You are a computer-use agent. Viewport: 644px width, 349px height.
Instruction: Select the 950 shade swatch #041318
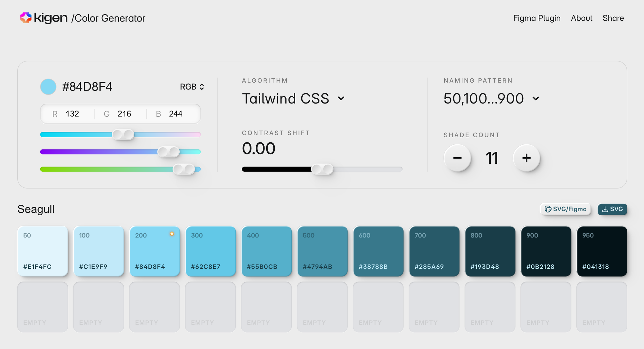pyautogui.click(x=602, y=251)
